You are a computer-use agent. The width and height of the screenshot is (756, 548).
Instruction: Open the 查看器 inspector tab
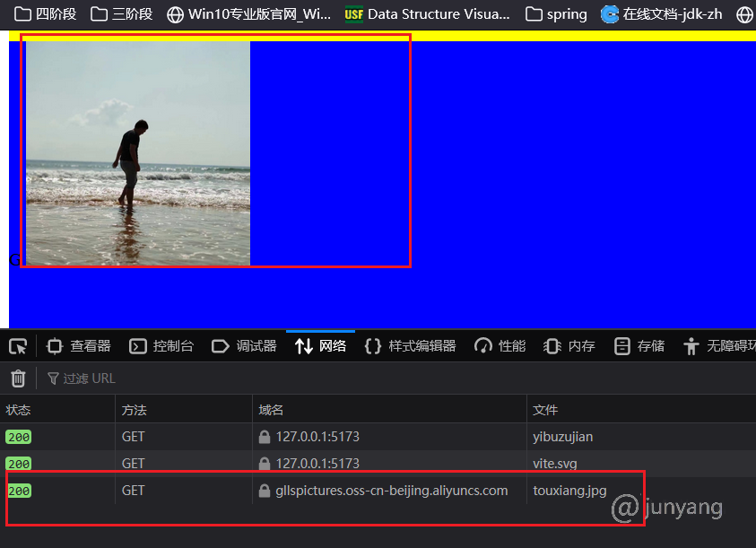[79, 346]
